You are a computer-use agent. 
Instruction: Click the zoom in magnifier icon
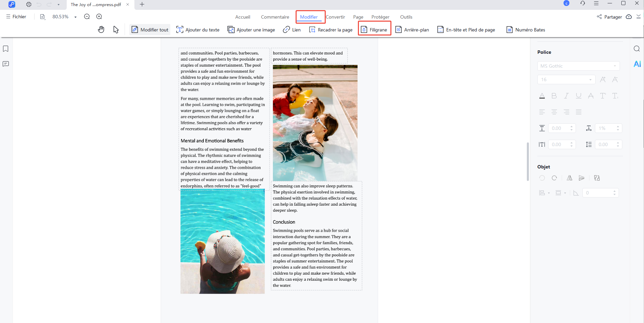click(99, 17)
